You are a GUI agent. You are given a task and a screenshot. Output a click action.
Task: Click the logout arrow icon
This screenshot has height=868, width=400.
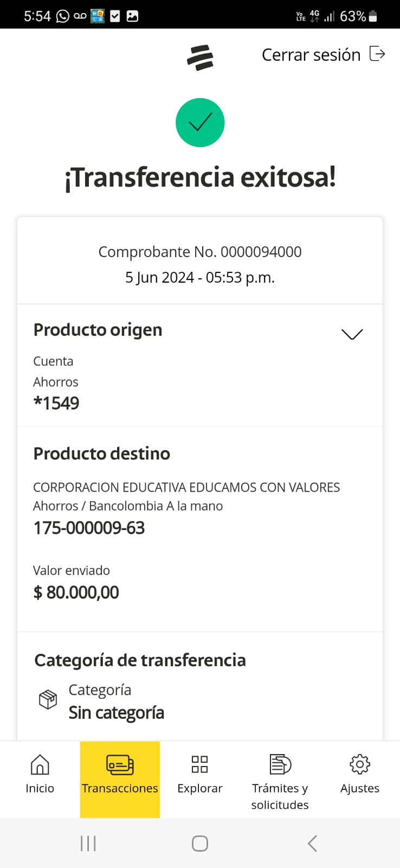coord(377,54)
